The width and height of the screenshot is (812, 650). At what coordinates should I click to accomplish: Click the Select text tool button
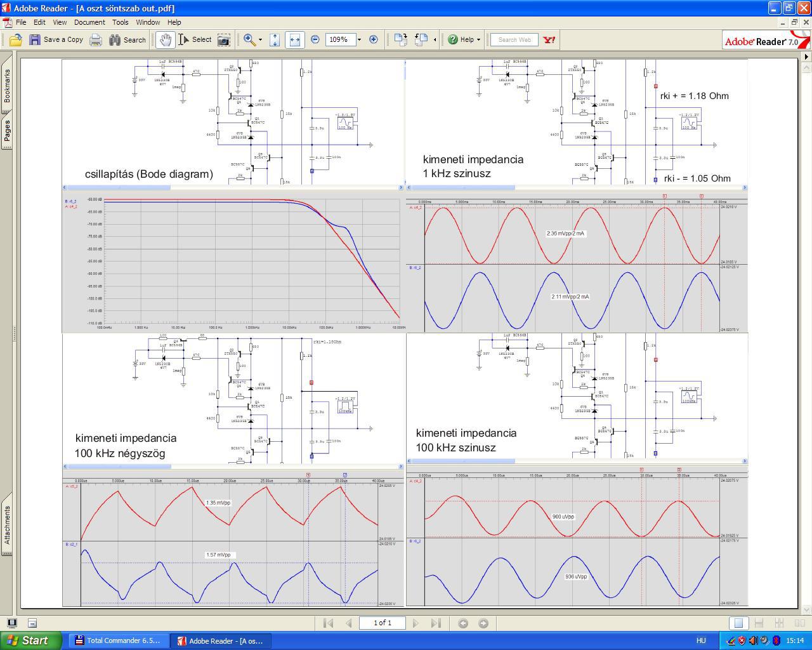[x=195, y=40]
